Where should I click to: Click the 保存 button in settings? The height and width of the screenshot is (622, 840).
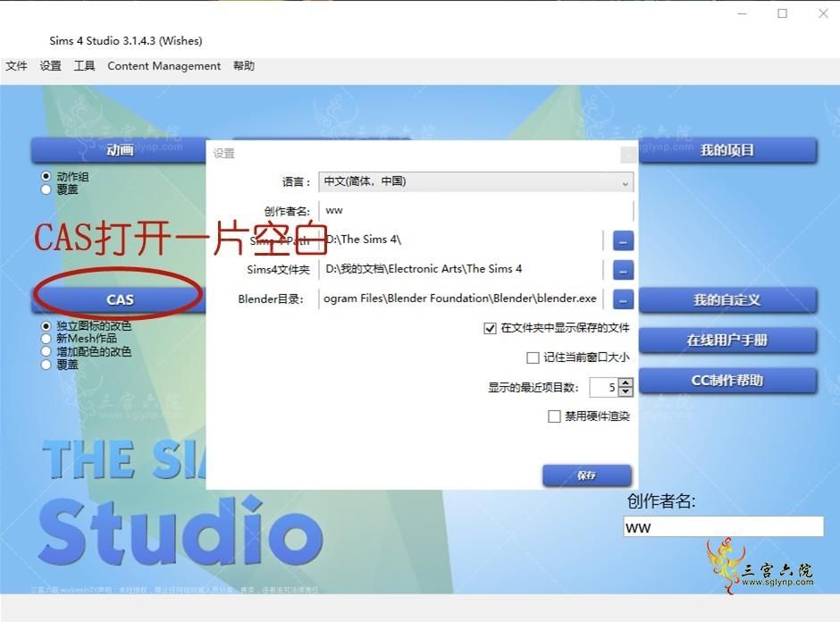[x=586, y=475]
